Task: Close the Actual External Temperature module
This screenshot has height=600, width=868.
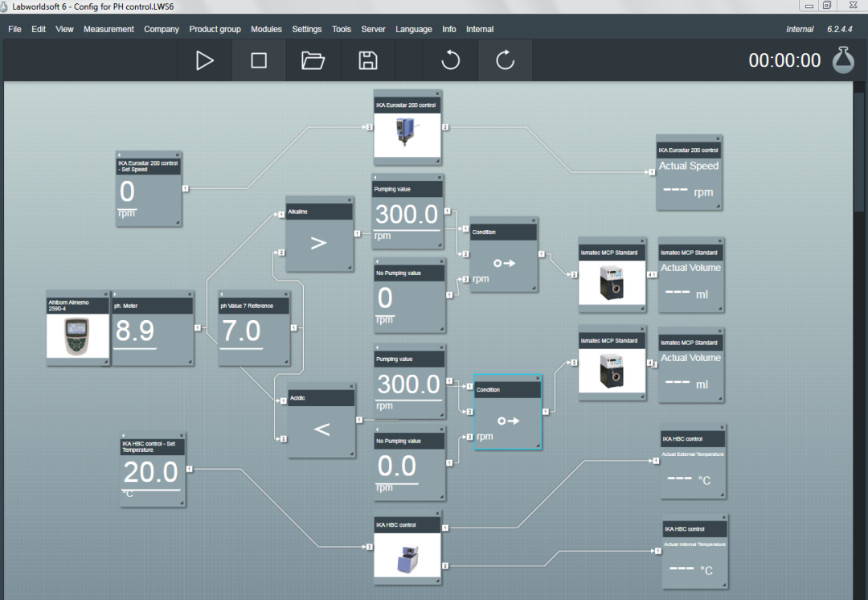Action: (x=722, y=427)
